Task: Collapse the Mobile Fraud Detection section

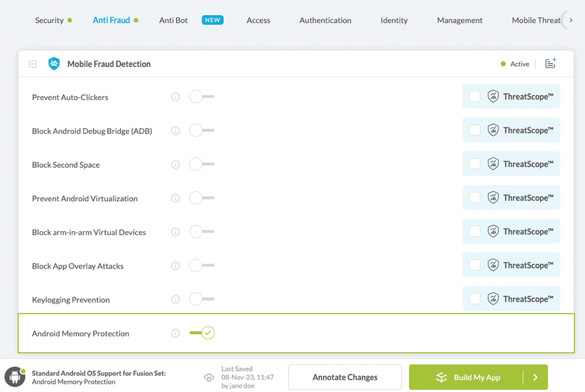Action: pos(33,64)
